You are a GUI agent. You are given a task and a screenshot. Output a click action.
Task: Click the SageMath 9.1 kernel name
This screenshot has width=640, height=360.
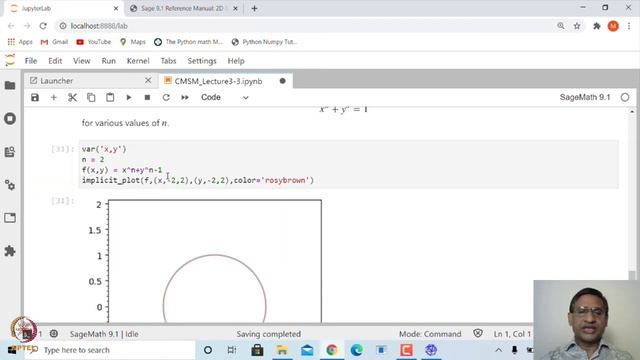point(584,98)
